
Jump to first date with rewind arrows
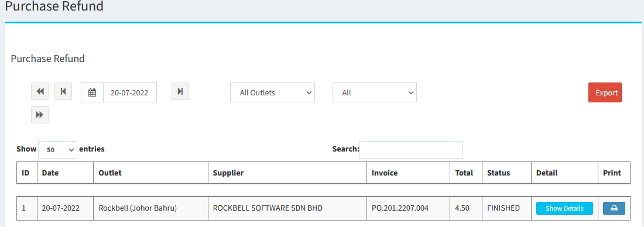click(x=40, y=91)
